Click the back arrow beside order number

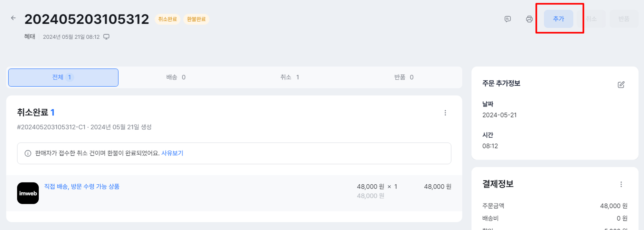(x=13, y=18)
